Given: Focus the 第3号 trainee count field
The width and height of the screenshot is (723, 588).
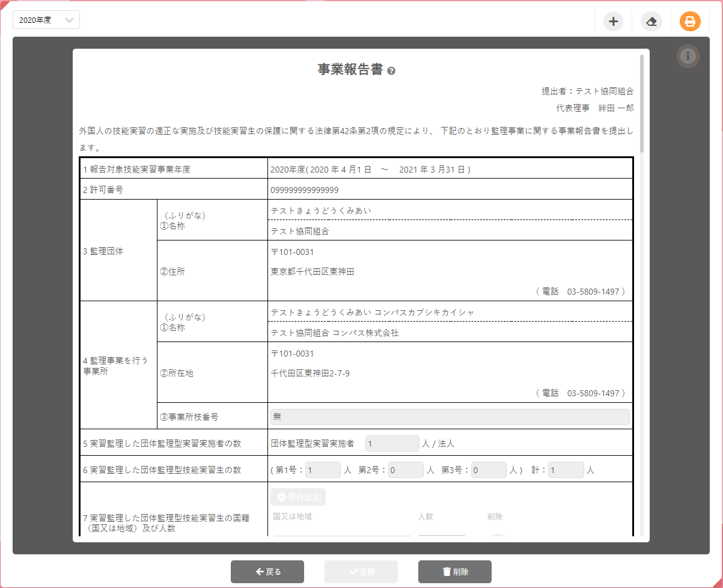Looking at the screenshot, I should 489,470.
